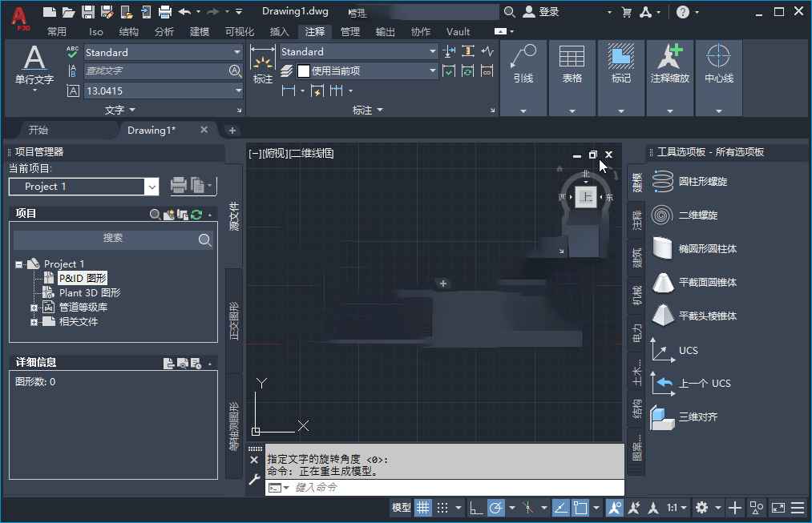Click the refresh icon in project panel
This screenshot has width=812, height=523.
point(196,214)
